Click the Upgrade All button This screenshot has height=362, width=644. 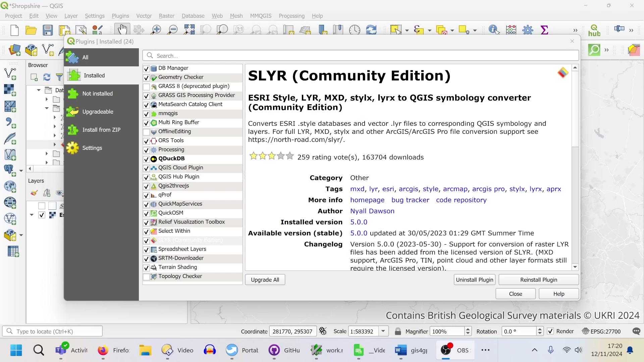click(x=265, y=280)
